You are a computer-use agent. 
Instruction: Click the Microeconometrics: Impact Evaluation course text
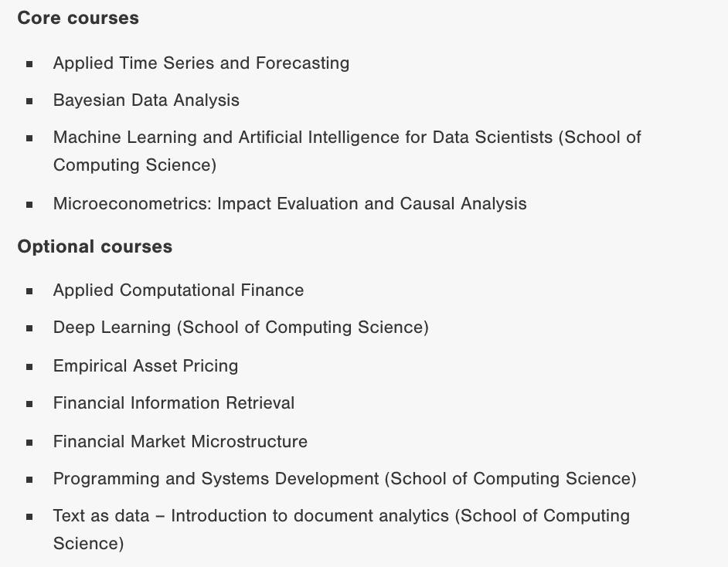click(x=290, y=204)
